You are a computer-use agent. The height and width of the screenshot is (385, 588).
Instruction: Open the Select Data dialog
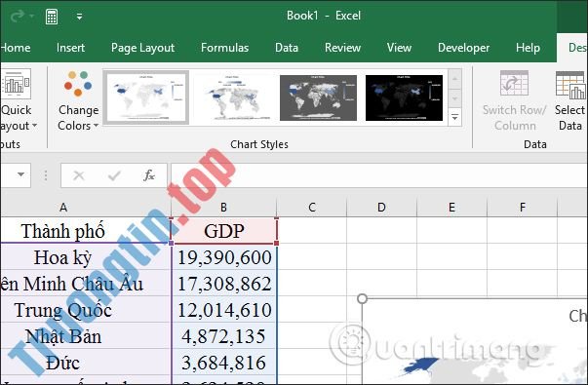click(x=570, y=100)
